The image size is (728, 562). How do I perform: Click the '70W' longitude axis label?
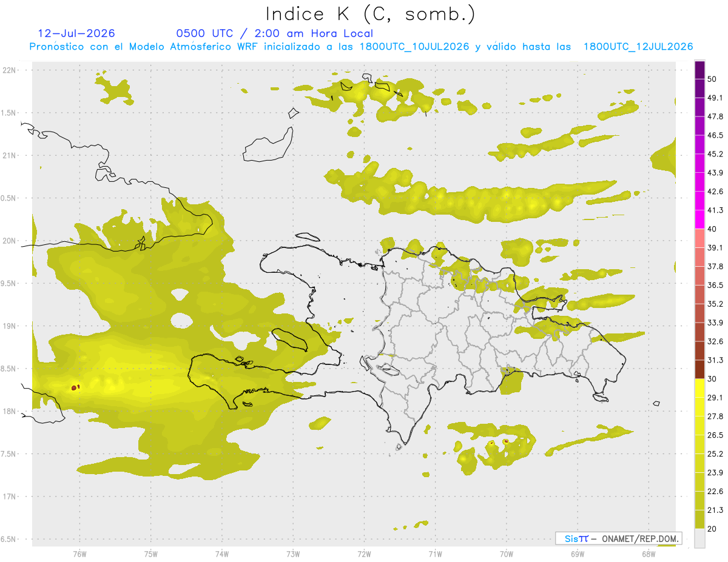(x=506, y=554)
